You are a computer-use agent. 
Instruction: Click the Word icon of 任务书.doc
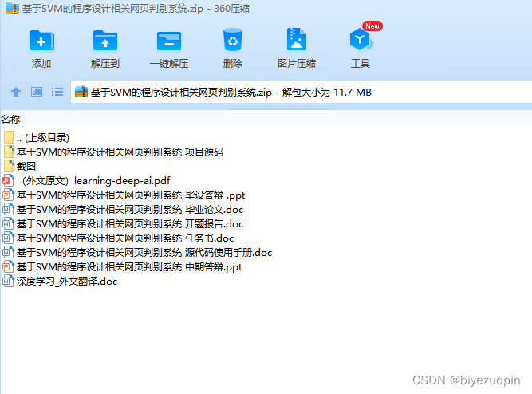coord(9,238)
